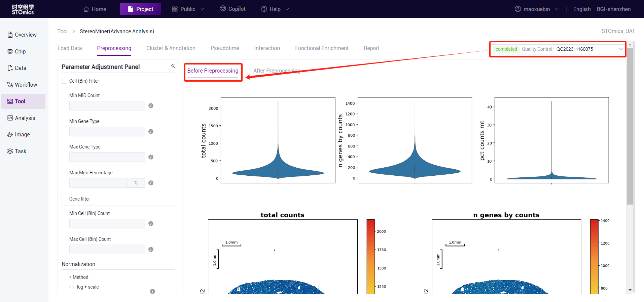This screenshot has height=302, width=644.
Task: Go to the Pseudotime tab
Action: pos(225,48)
